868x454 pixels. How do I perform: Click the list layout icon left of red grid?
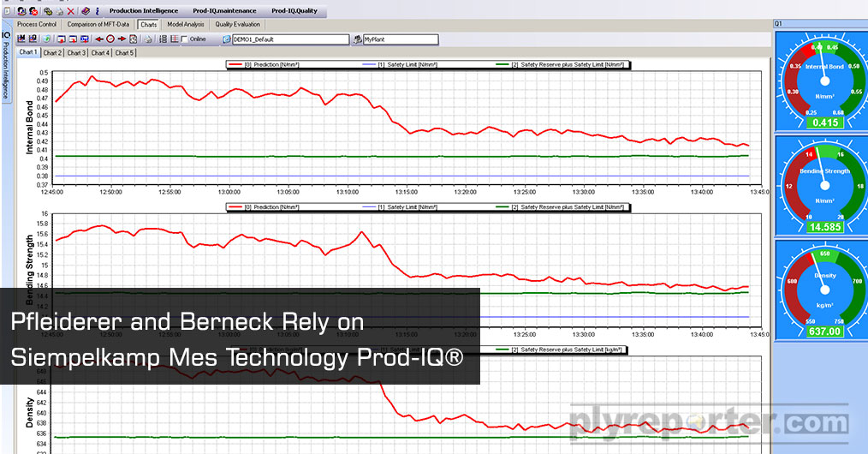click(x=163, y=39)
